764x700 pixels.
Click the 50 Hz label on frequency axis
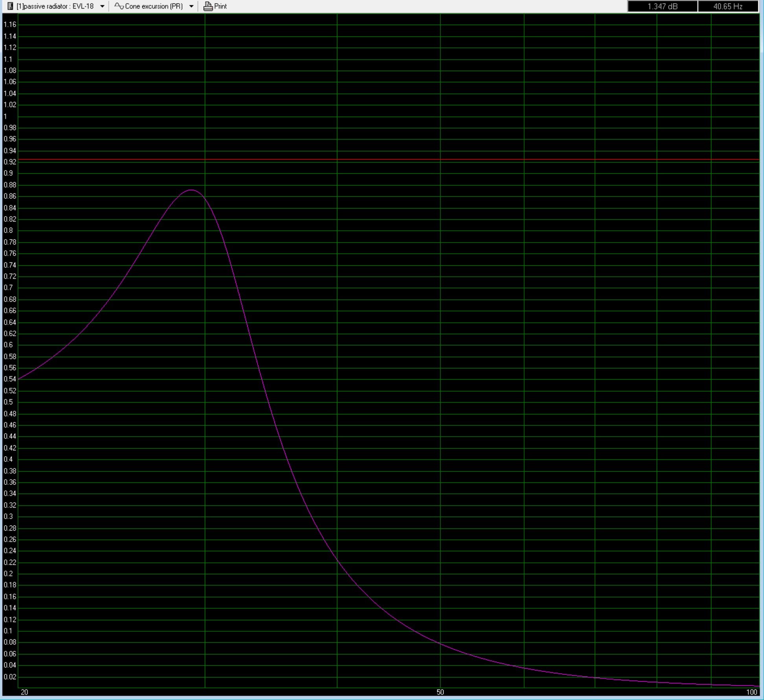pos(441,692)
